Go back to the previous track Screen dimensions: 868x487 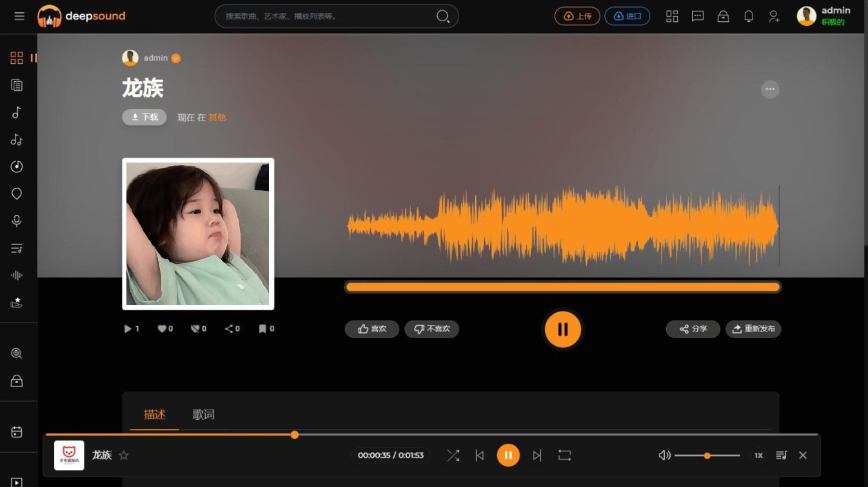(x=479, y=455)
